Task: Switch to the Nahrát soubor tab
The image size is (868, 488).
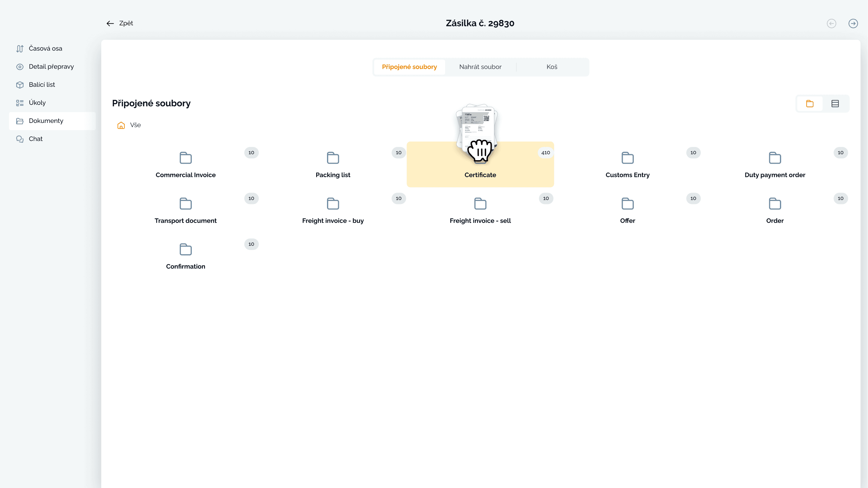Action: (480, 67)
